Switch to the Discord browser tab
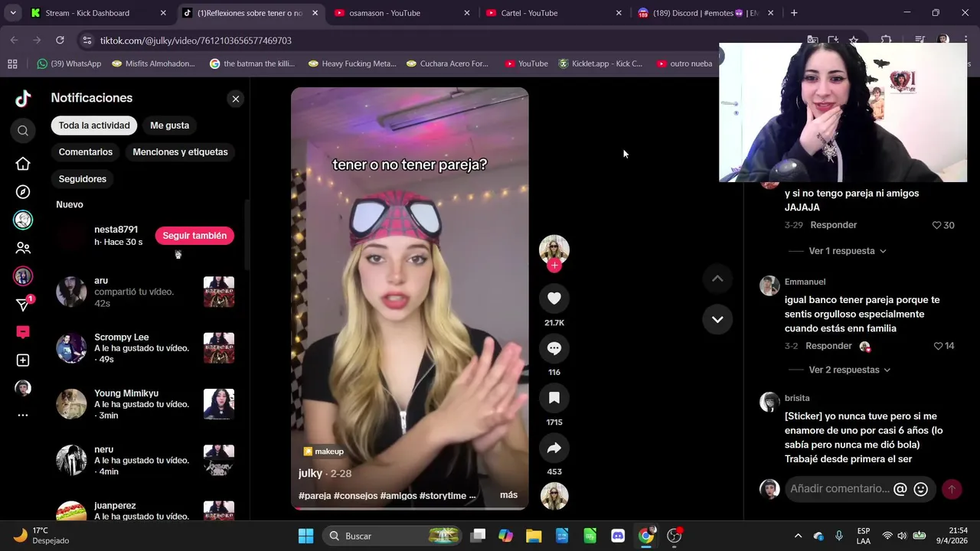980x551 pixels. pos(705,13)
